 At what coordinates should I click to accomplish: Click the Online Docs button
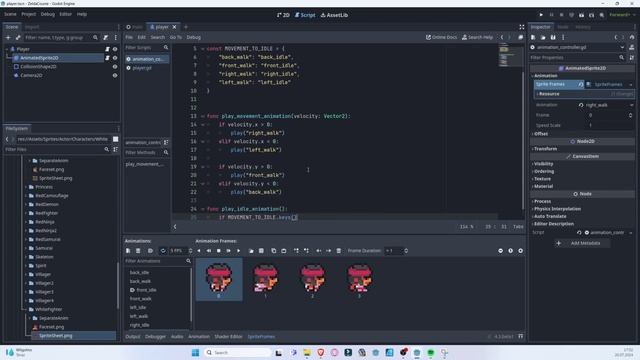pos(441,37)
